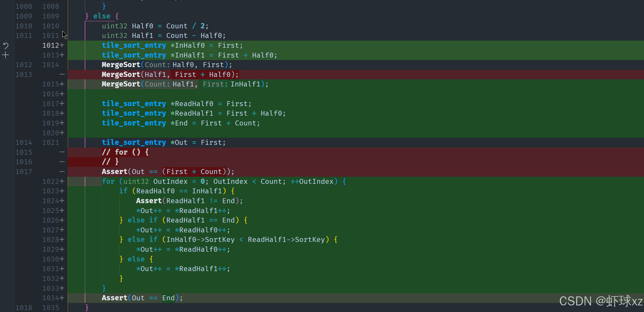Click the minus marker on old line 1015
Screen dimensions: 644x312
[62, 152]
